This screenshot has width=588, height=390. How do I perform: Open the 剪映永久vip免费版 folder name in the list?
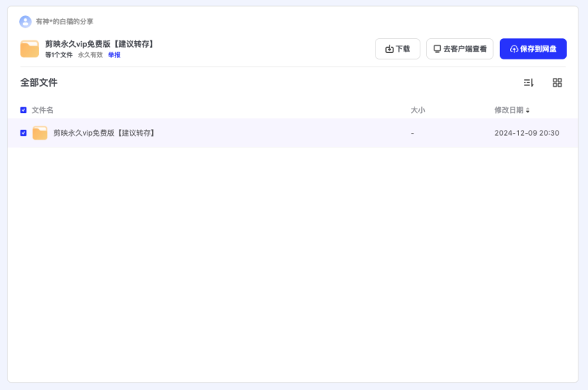click(x=104, y=133)
